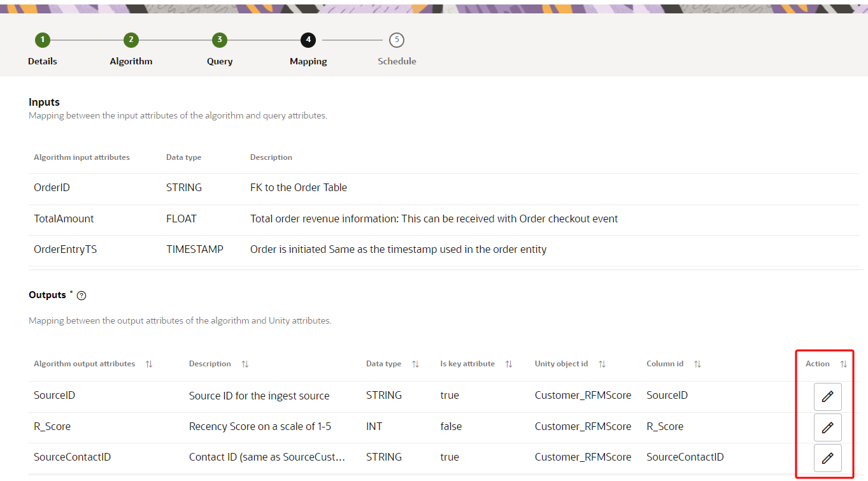Click the 'FK to the Order Table' description
868x481 pixels.
tap(299, 188)
